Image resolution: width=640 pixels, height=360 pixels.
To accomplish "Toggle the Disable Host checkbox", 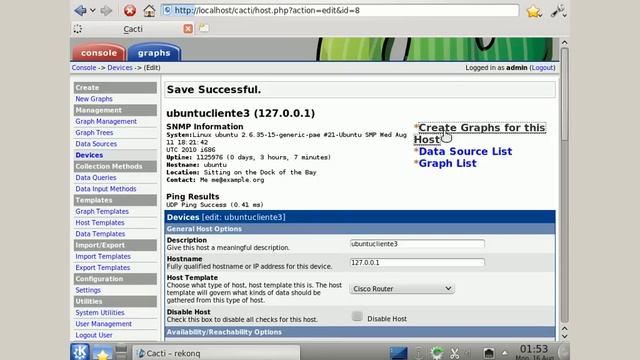I will 357,316.
